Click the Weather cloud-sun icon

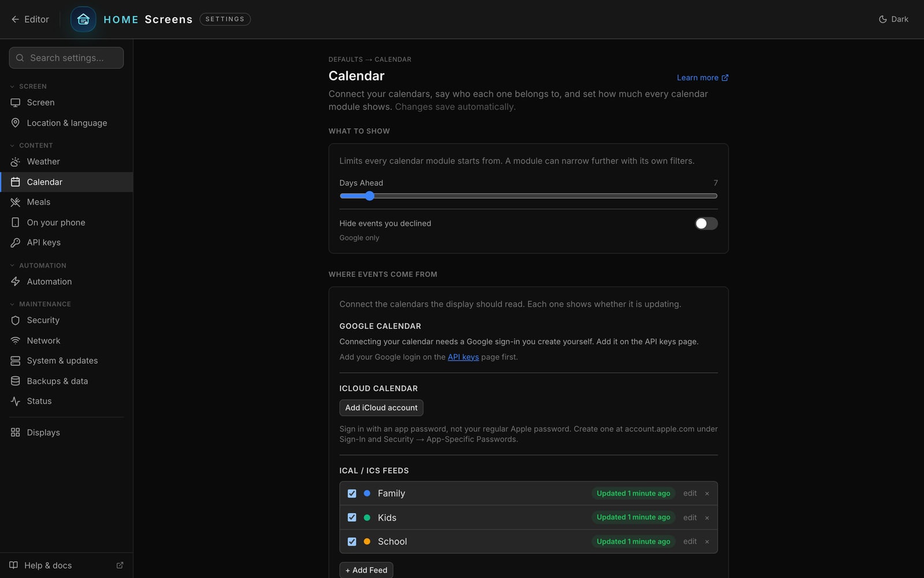point(16,162)
